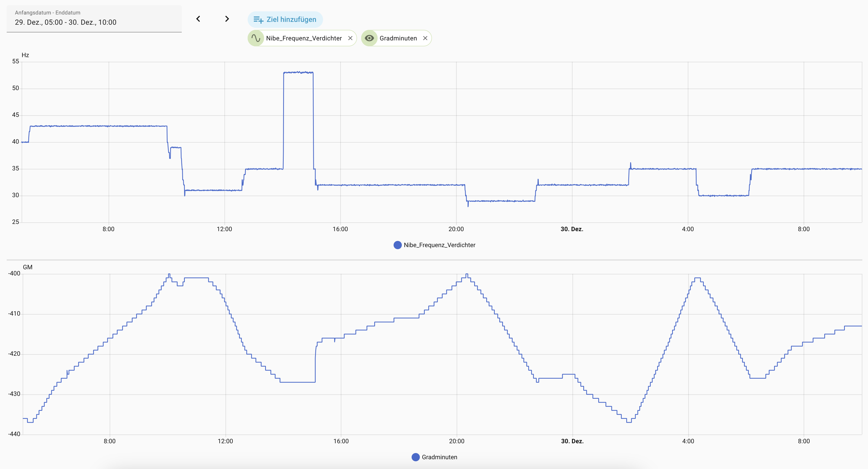
Task: Click the flat -427 plateau in Gradminuten chart
Action: click(x=298, y=382)
